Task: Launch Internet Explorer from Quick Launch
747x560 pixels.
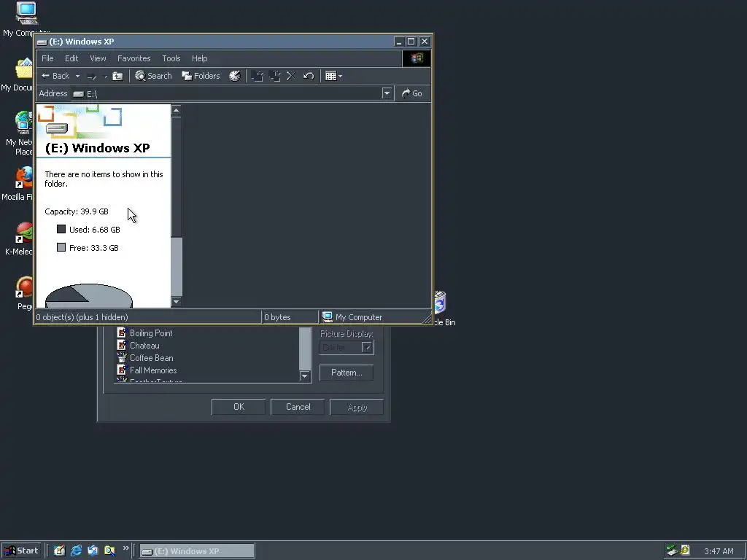Action: pos(76,551)
